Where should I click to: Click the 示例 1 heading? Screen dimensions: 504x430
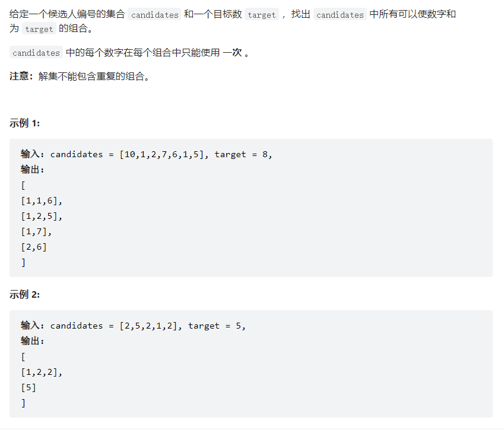(25, 123)
